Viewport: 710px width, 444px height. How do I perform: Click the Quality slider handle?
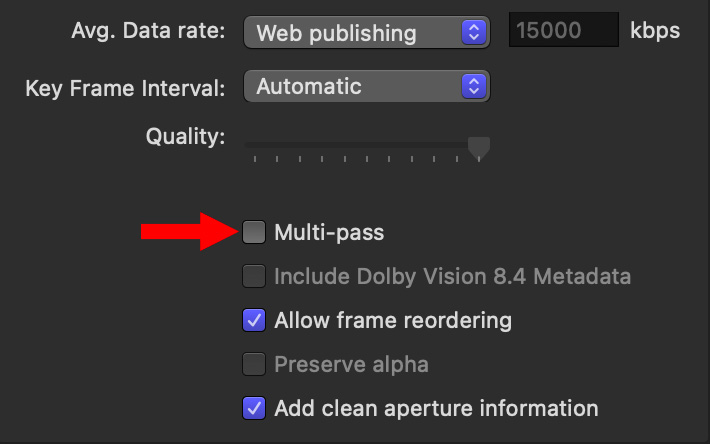(x=479, y=148)
